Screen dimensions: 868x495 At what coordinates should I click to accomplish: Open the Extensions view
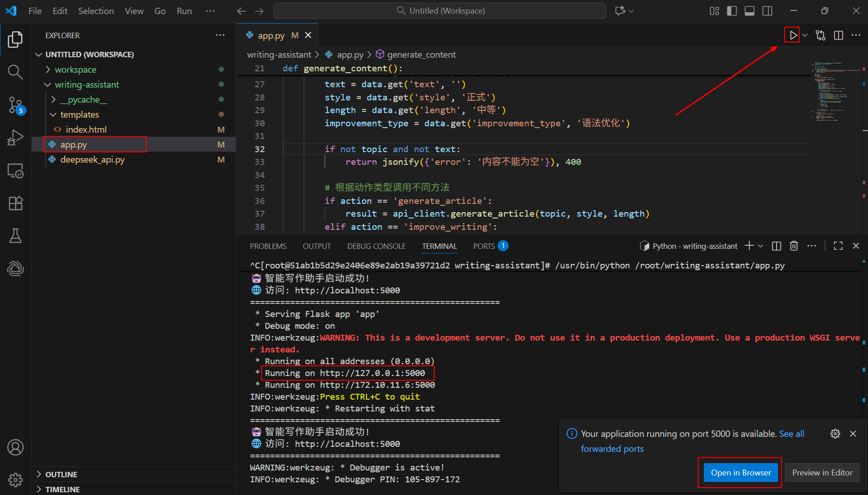[x=15, y=203]
